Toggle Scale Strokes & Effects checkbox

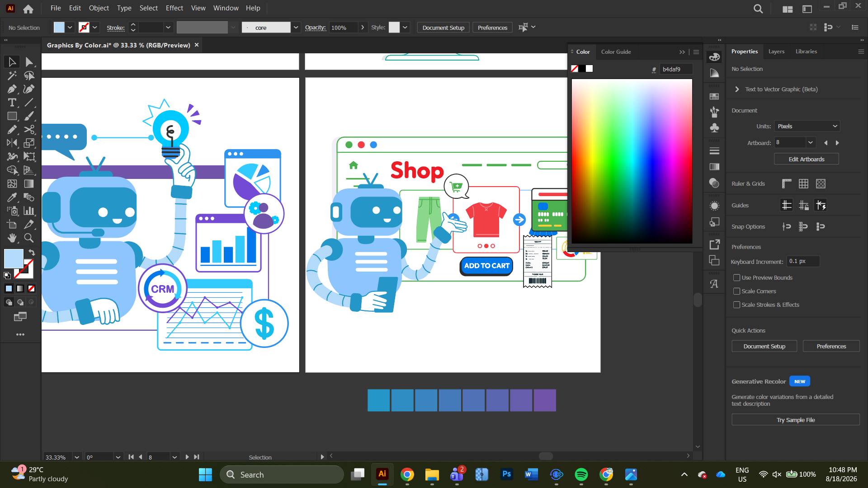pos(737,305)
